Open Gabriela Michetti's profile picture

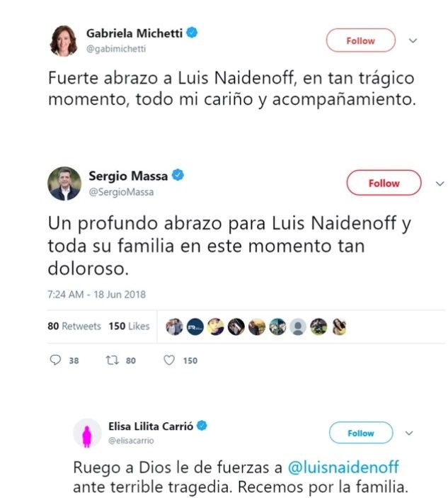click(x=64, y=40)
